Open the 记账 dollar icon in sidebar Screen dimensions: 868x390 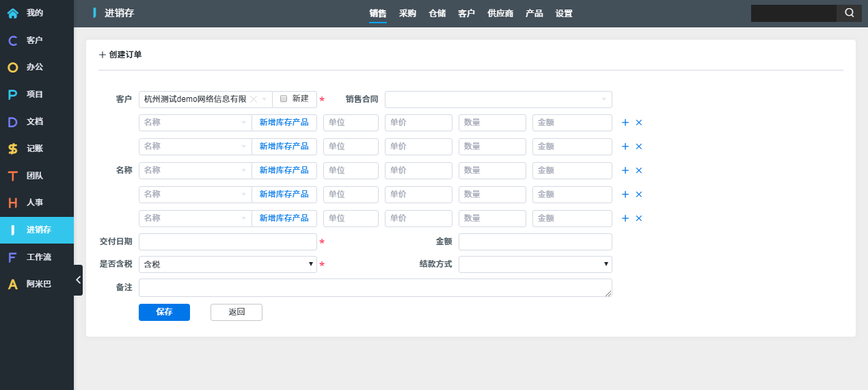tap(12, 148)
